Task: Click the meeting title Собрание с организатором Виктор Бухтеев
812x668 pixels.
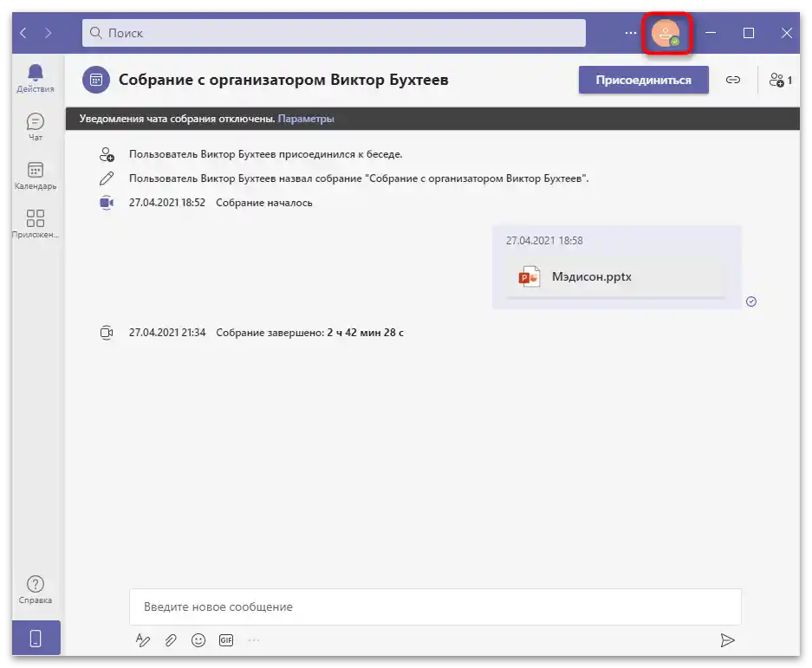Action: (x=283, y=80)
